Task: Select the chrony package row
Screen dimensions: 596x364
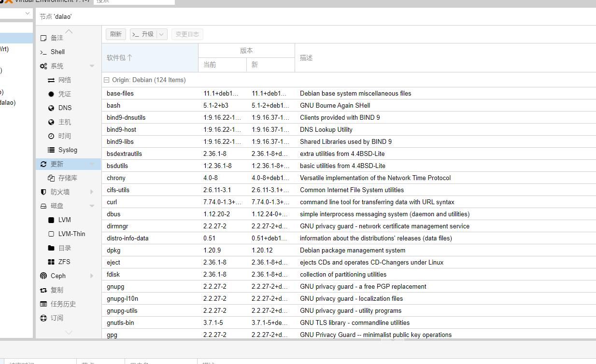Action: coord(349,178)
